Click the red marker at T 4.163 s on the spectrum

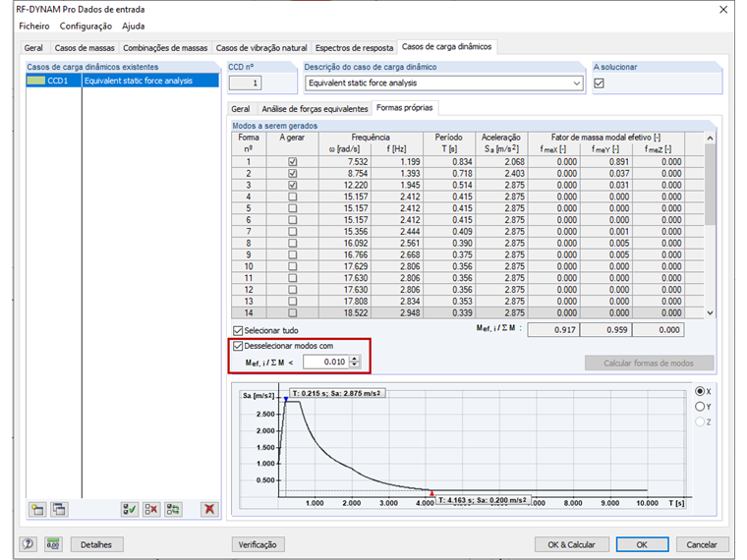click(431, 494)
